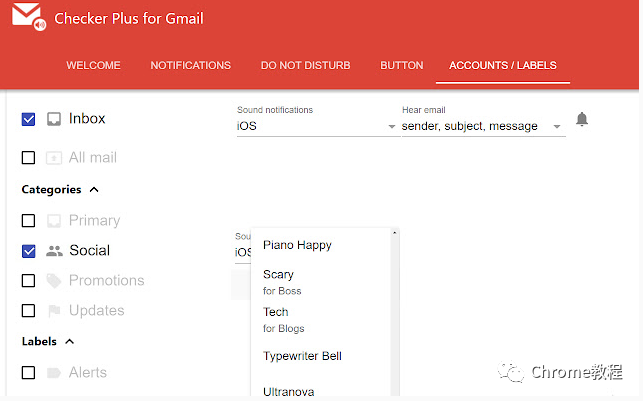Click the sound list scrollbar track
The width and height of the screenshot is (643, 401).
(x=394, y=316)
